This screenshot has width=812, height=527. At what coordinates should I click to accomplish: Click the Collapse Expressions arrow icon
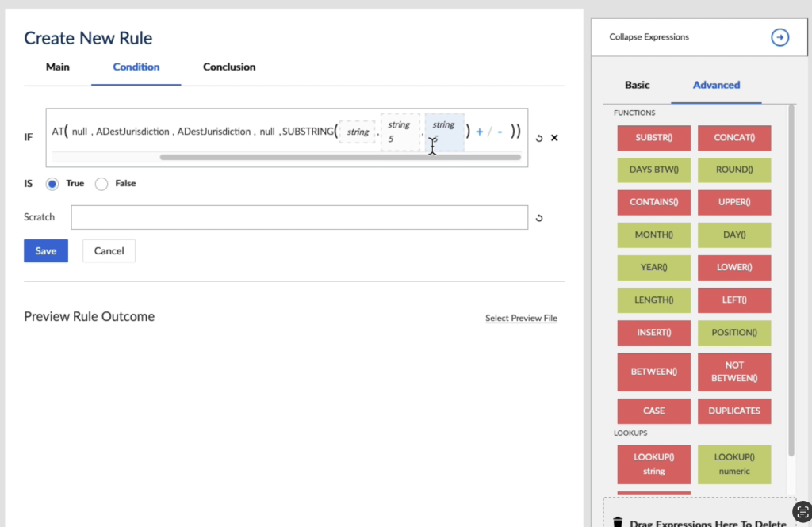click(779, 37)
